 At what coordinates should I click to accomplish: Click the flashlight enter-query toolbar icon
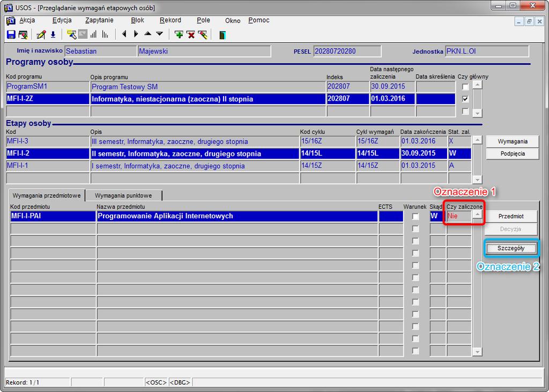click(x=71, y=34)
